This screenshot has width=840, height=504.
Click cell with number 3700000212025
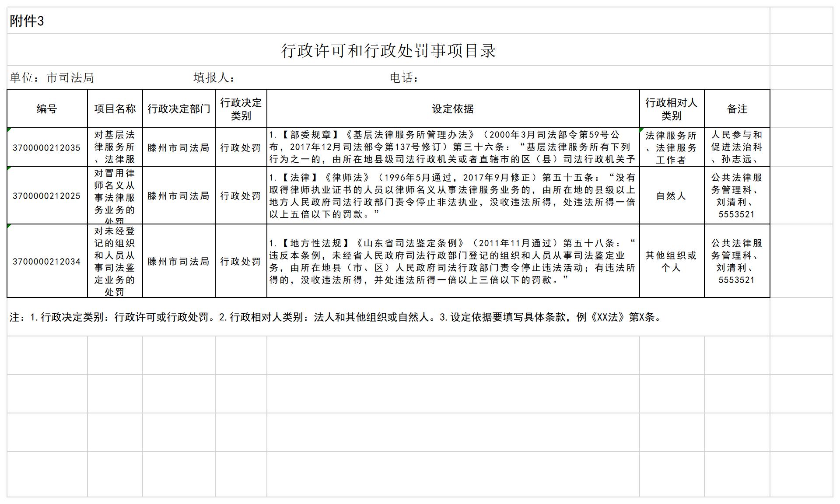47,196
